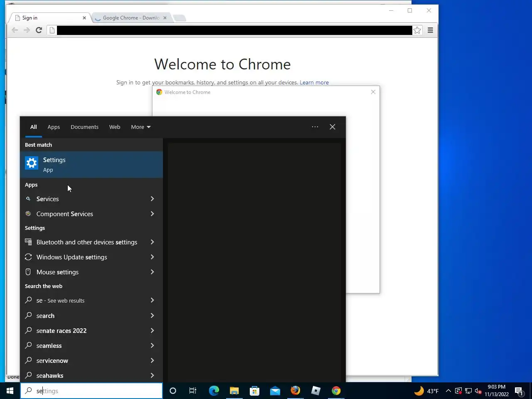Click Chrome's forward navigation arrow
The width and height of the screenshot is (532, 399).
tap(27, 30)
